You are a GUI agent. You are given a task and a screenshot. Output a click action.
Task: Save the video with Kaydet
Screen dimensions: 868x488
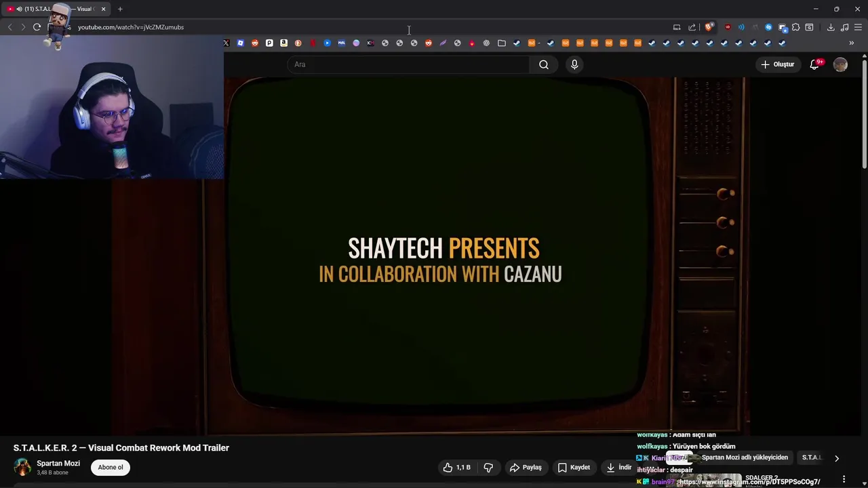(574, 468)
